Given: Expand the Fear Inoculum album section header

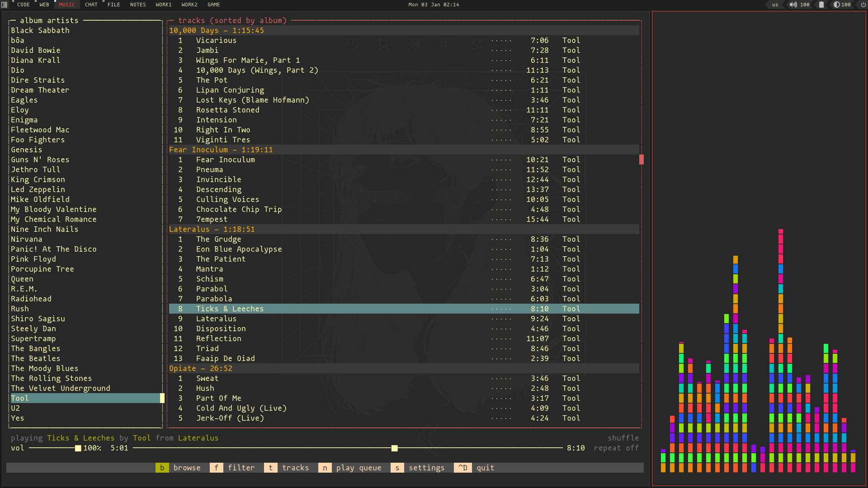Looking at the screenshot, I should pos(221,150).
